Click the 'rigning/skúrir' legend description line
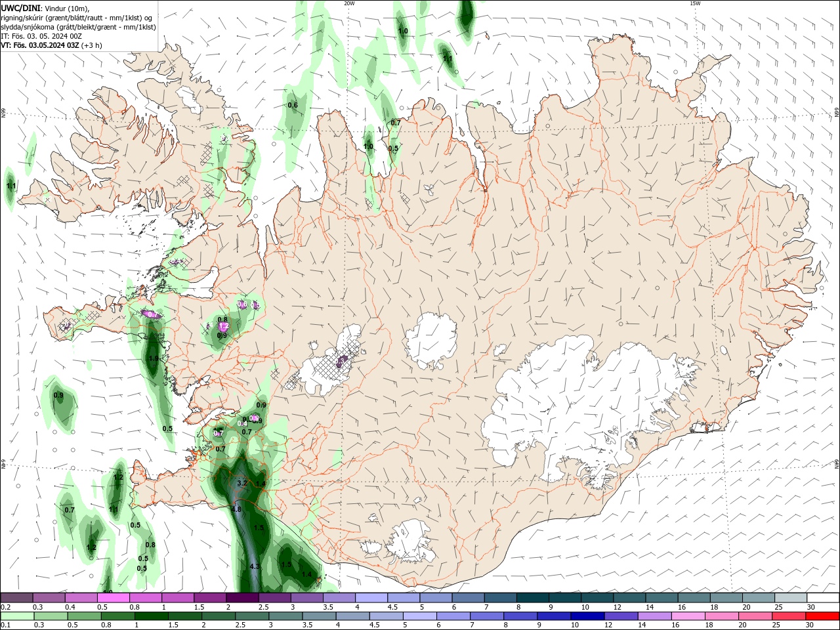 pos(77,18)
